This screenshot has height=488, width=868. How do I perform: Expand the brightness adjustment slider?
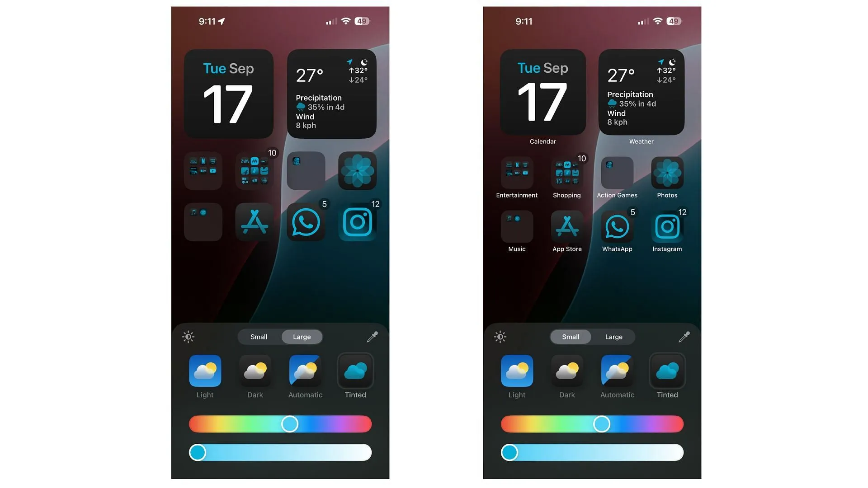point(188,337)
